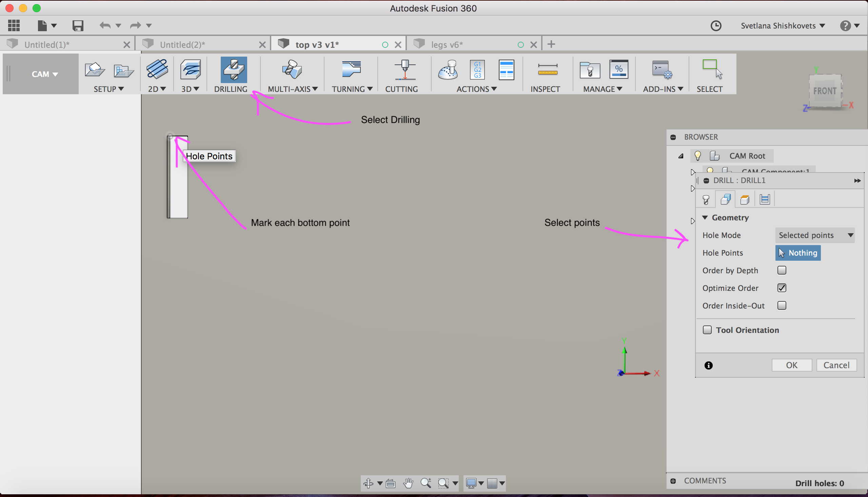
Task: Select the Multi-Axis tool icon
Action: tap(292, 69)
